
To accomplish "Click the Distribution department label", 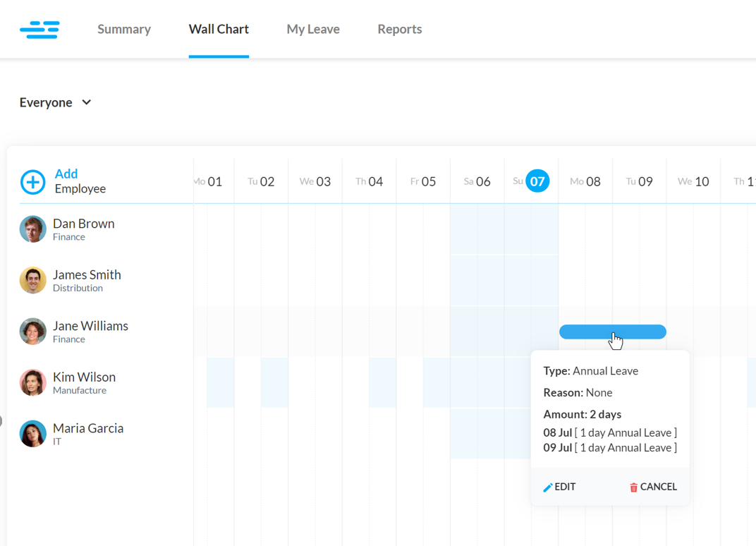I will 78,288.
